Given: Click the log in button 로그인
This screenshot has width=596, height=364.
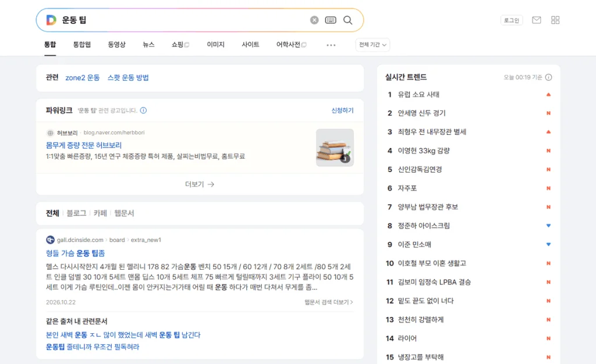Looking at the screenshot, I should [x=512, y=20].
